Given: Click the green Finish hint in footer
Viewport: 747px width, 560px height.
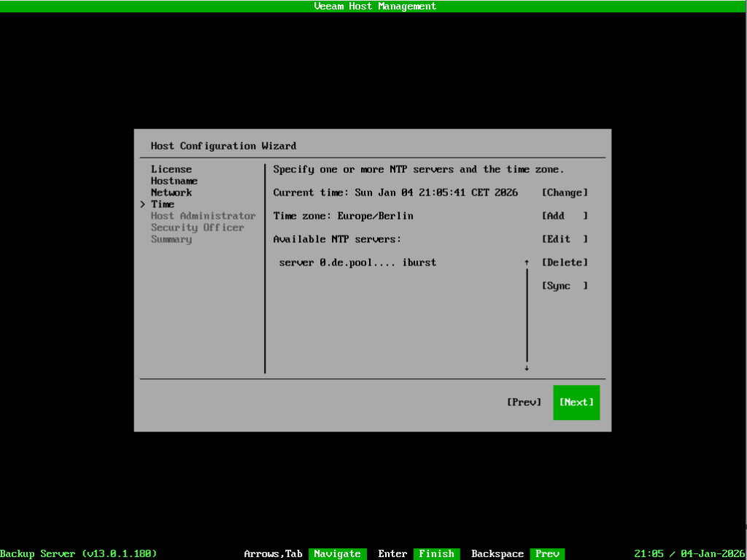Looking at the screenshot, I should (x=436, y=554).
